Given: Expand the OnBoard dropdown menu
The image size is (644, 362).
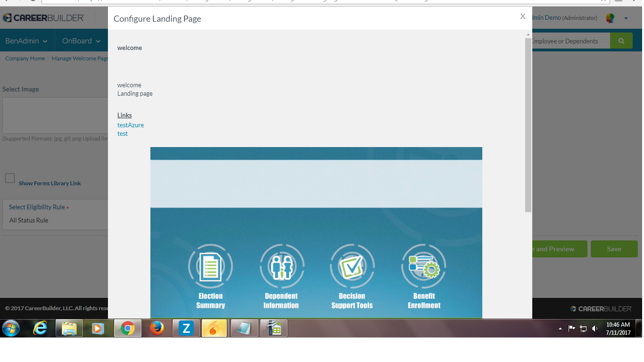Looking at the screenshot, I should click(82, 41).
